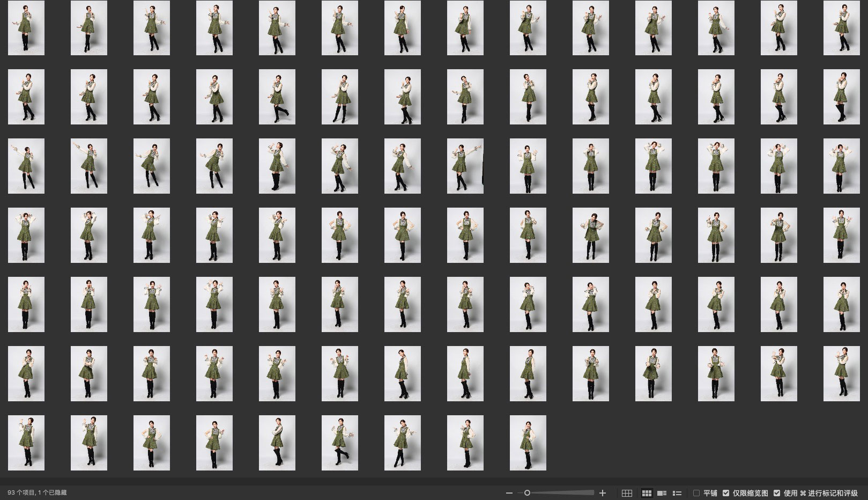Select the first thumbnail in the top row
This screenshot has width=868, height=500.
26,28
